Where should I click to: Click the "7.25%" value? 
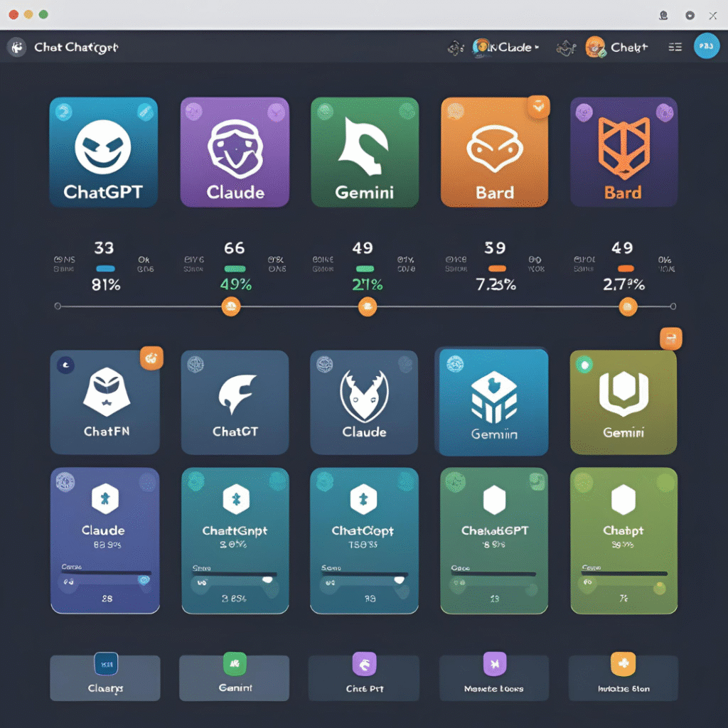click(496, 284)
